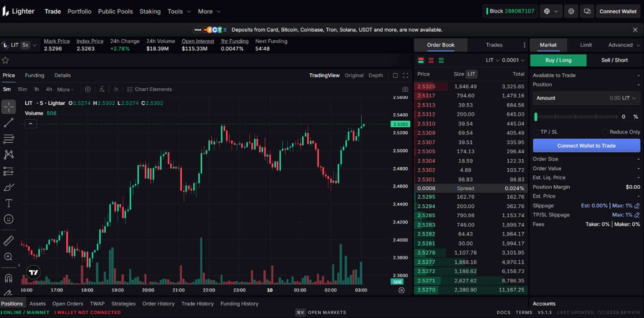Enable the Reduce Only checkbox
The image size is (644, 318).
pyautogui.click(x=605, y=132)
